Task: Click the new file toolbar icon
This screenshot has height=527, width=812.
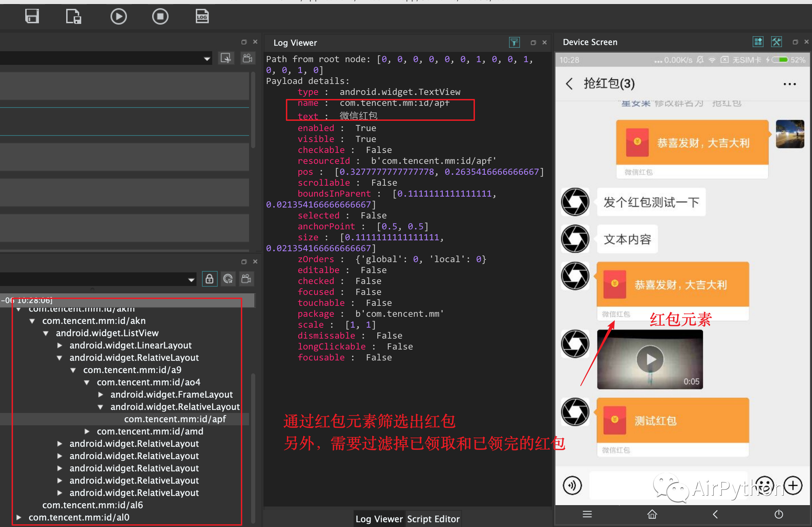Action: pyautogui.click(x=73, y=16)
